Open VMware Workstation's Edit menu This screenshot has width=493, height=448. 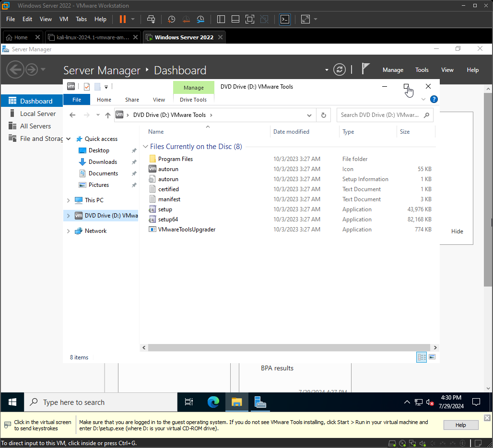pos(27,19)
